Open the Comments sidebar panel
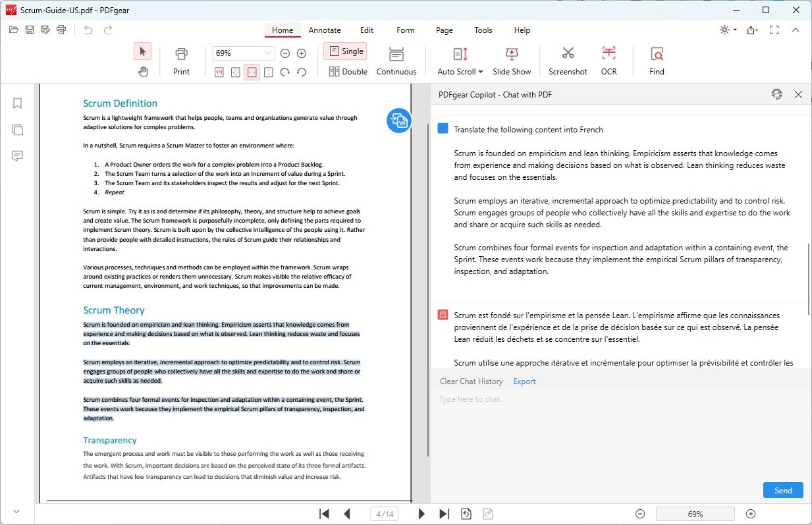The image size is (812, 525). (x=17, y=155)
